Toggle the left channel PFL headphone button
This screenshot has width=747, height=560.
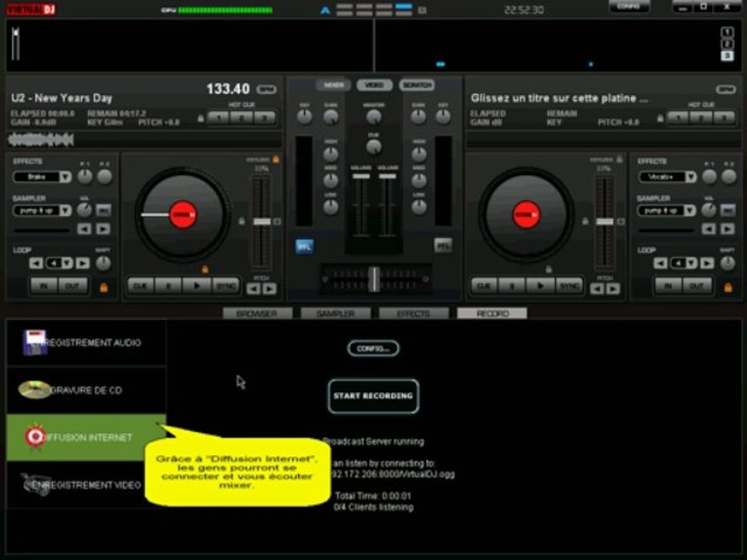[x=304, y=247]
